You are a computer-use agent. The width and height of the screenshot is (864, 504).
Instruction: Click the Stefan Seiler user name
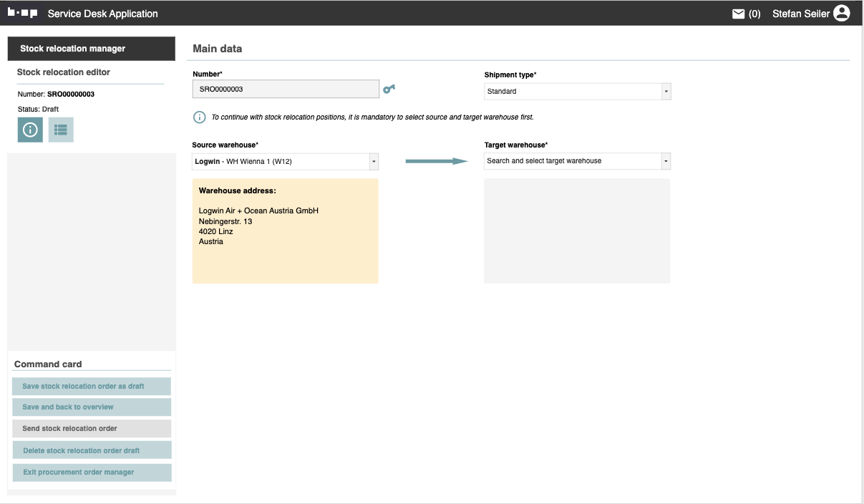pos(800,14)
